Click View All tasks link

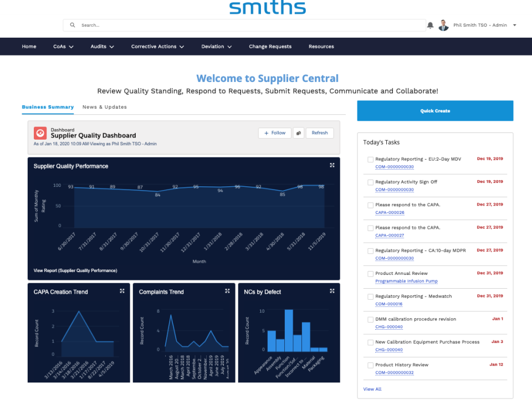[372, 389]
